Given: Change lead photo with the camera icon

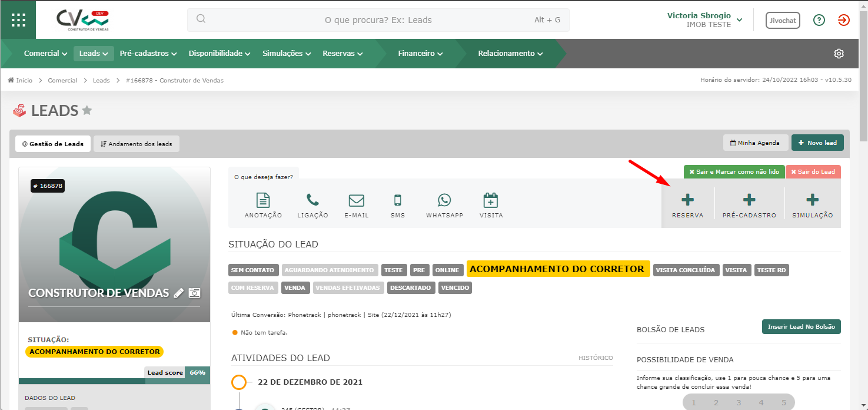Looking at the screenshot, I should [195, 293].
